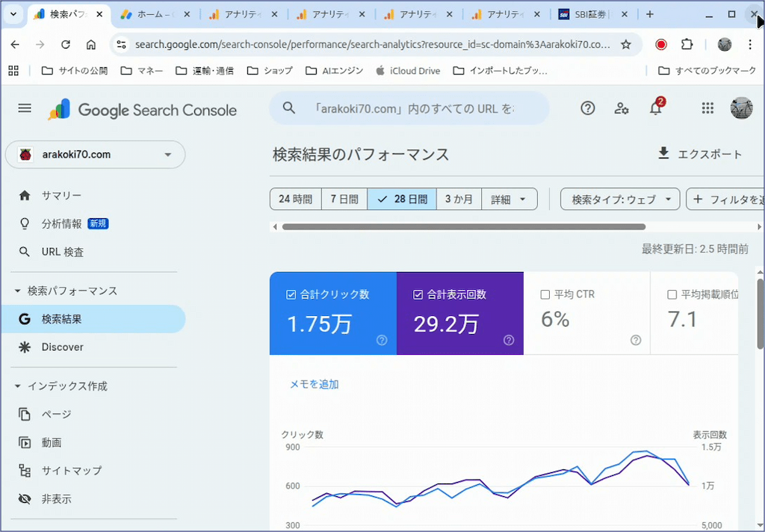This screenshot has height=532, width=765.
Task: Click the export download icon
Action: tap(663, 154)
